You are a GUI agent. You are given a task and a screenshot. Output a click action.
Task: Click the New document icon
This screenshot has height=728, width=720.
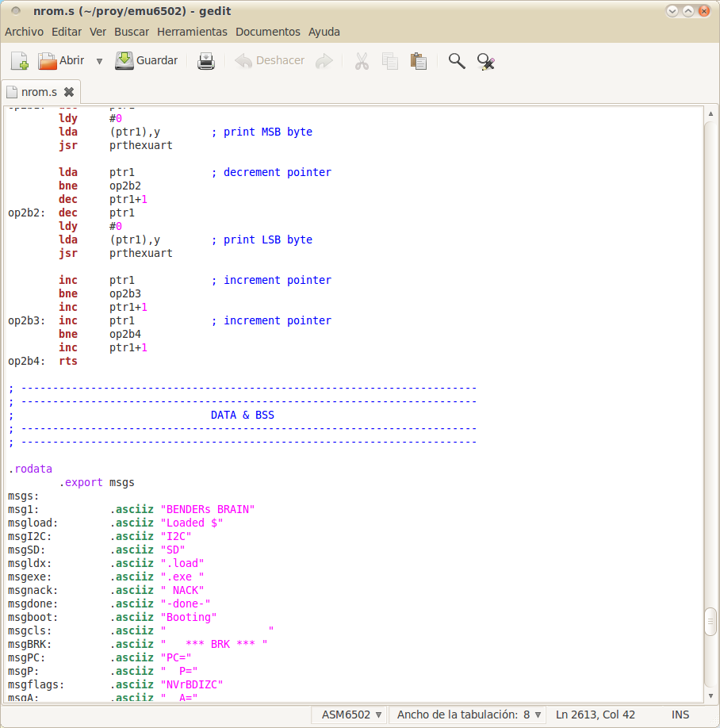pyautogui.click(x=20, y=61)
